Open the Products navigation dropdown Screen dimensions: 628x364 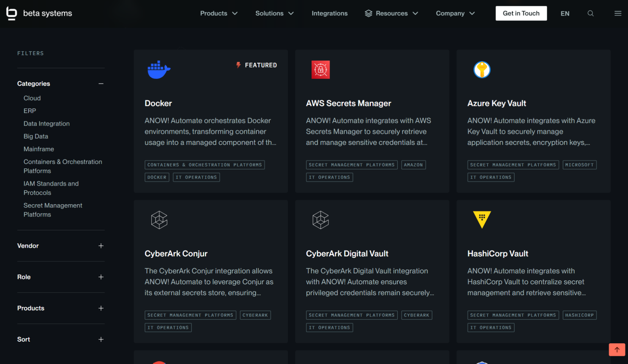point(219,13)
